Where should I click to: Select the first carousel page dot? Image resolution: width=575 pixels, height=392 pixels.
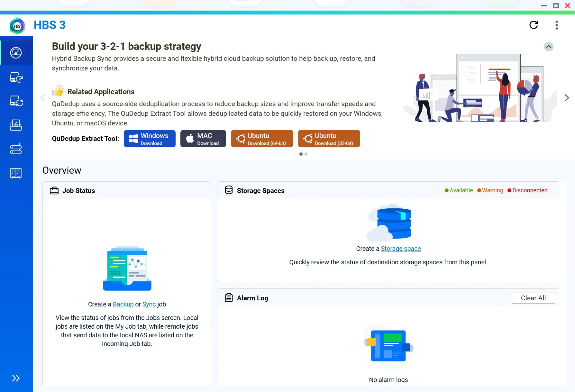point(301,154)
